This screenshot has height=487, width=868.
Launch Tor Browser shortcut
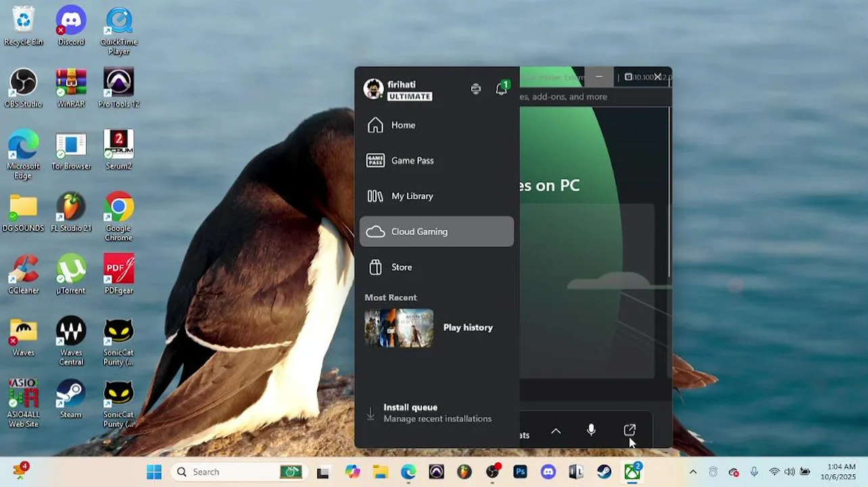(71, 150)
